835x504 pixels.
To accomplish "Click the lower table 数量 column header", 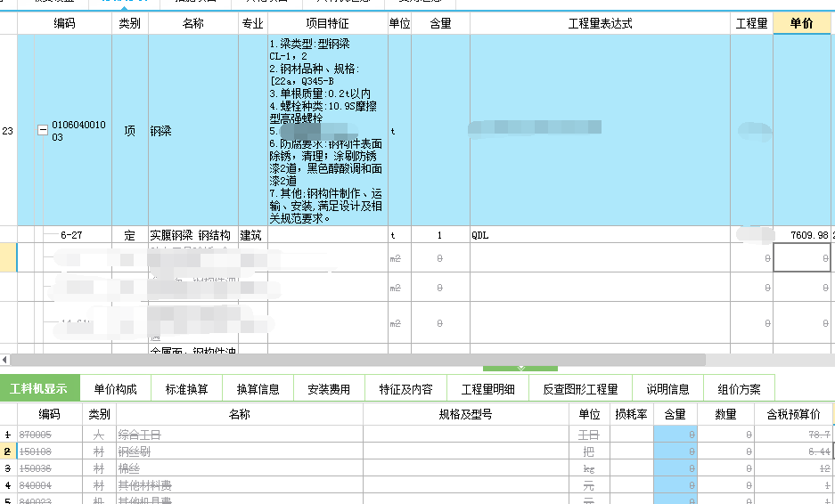I will tap(725, 414).
